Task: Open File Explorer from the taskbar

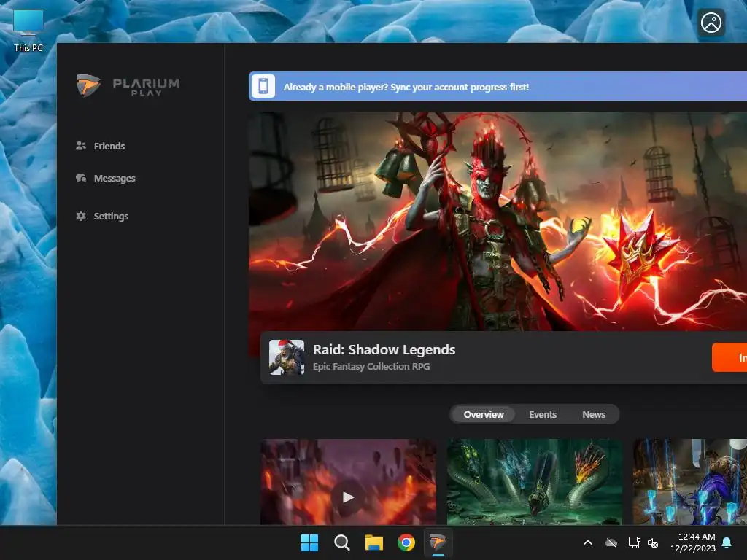Action: point(374,542)
